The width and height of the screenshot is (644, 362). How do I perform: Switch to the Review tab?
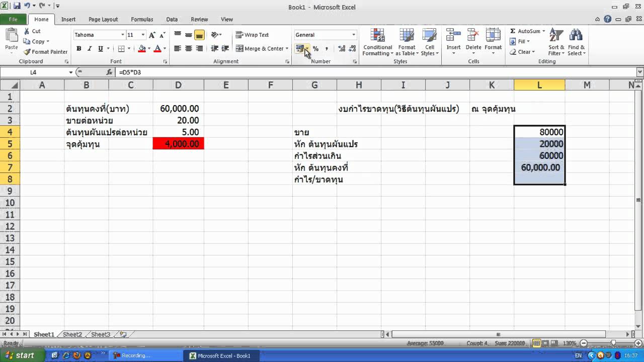pyautogui.click(x=199, y=19)
